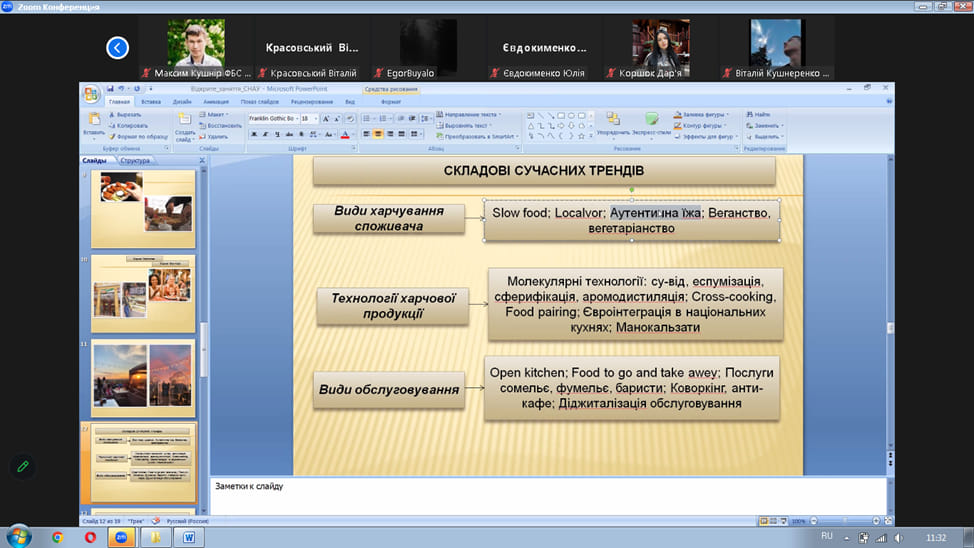Open Word from the Windows taskbar
This screenshot has height=548, width=974.
coord(188,537)
